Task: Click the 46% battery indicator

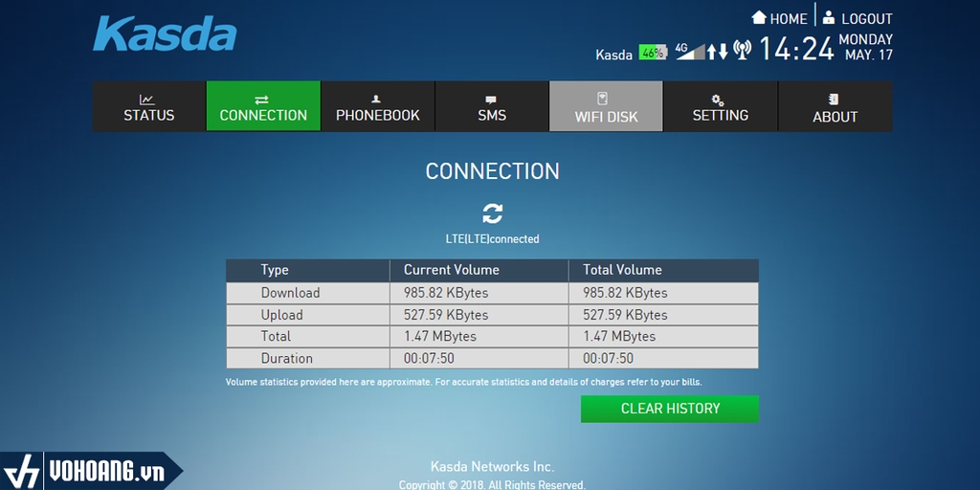Action: click(653, 54)
